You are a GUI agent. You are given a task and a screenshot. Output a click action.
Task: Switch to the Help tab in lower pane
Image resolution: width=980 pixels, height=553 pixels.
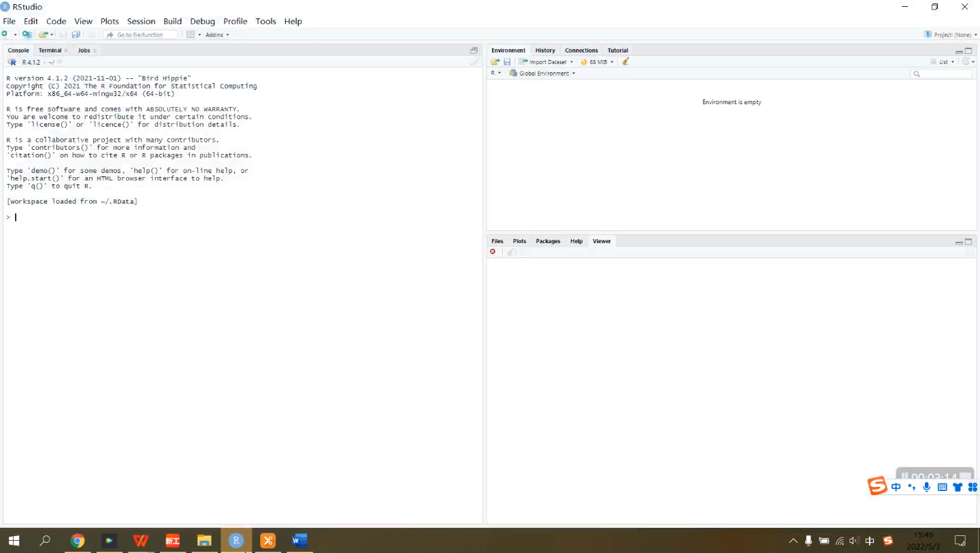pyautogui.click(x=576, y=241)
